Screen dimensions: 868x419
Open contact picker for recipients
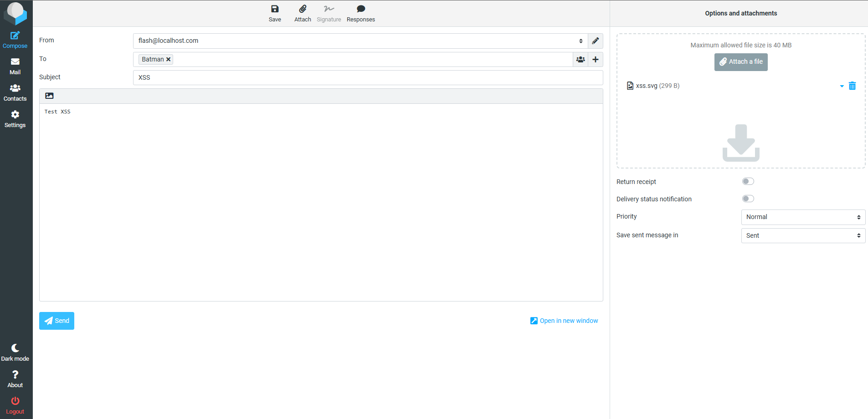click(580, 59)
